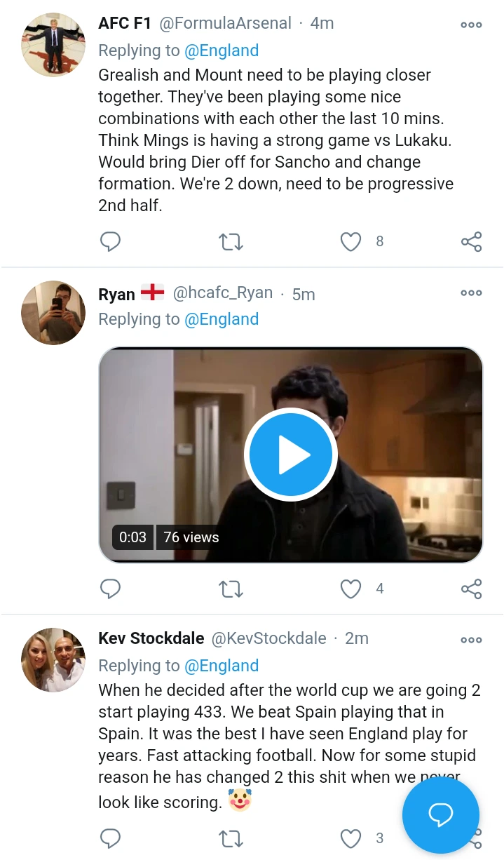Screen dimensions: 504x860
Task: Reply to Ryan's video tweet
Action: 111,589
